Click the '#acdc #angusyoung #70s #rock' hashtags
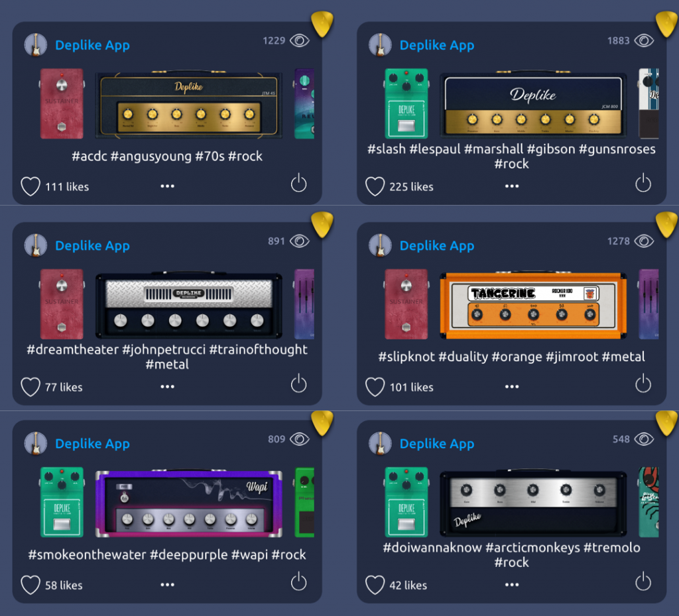This screenshot has width=679, height=616. [167, 156]
